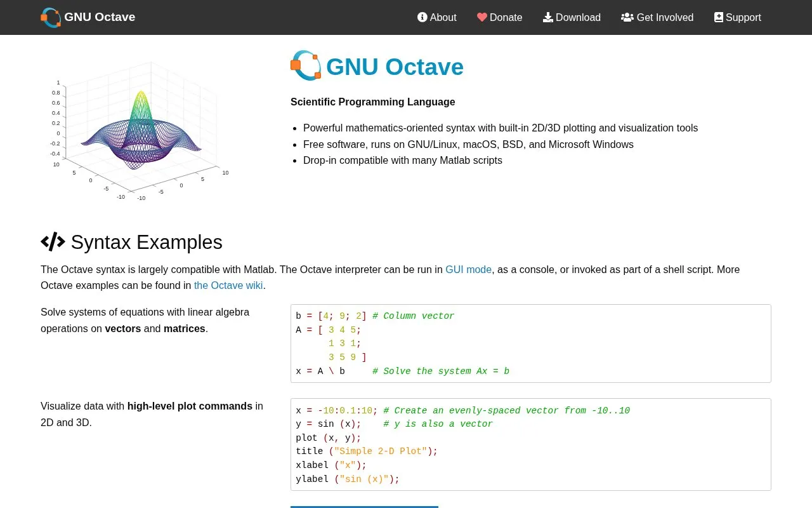Click the GNU Octave main heading
The width and height of the screenshot is (812, 508).
[x=395, y=67]
